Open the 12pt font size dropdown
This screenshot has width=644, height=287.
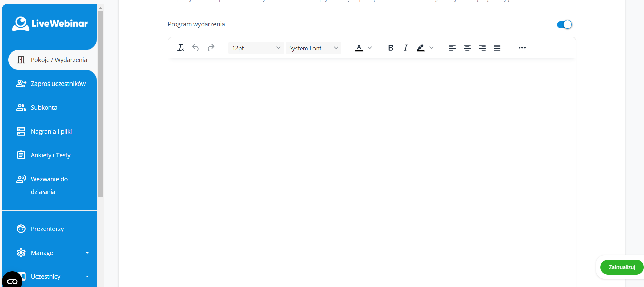point(256,48)
